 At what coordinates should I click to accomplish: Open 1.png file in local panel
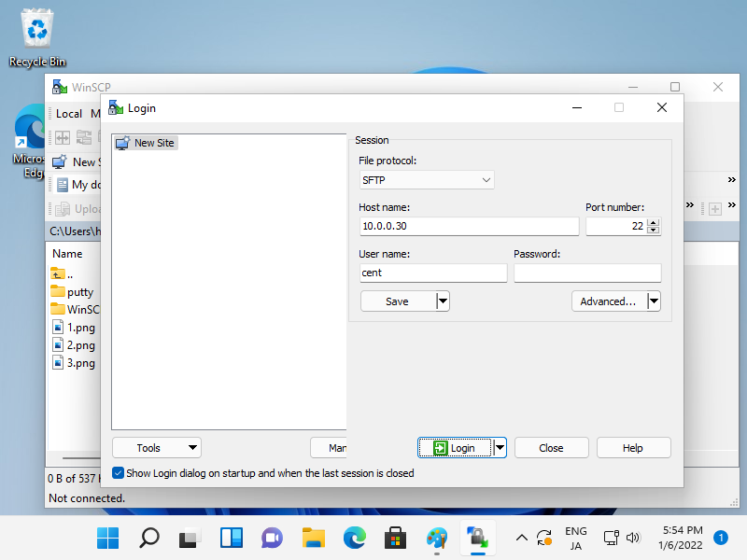[80, 328]
